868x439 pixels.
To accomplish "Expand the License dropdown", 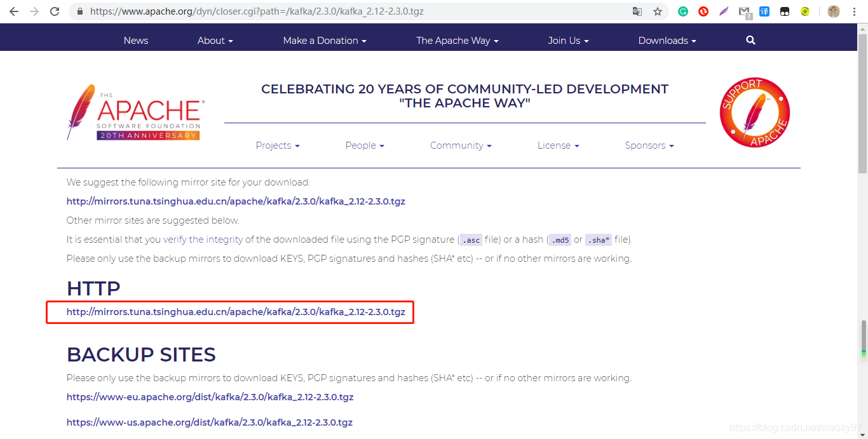I will [559, 145].
